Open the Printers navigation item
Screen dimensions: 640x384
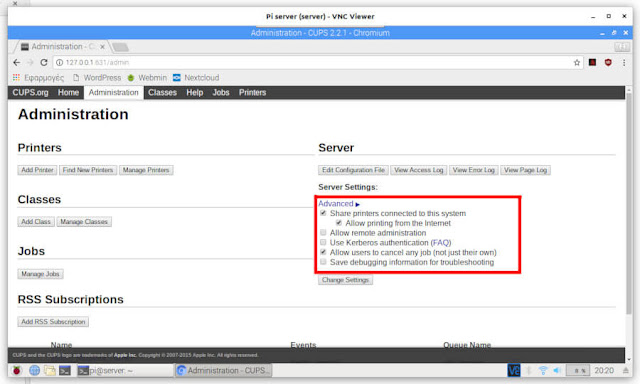point(252,93)
